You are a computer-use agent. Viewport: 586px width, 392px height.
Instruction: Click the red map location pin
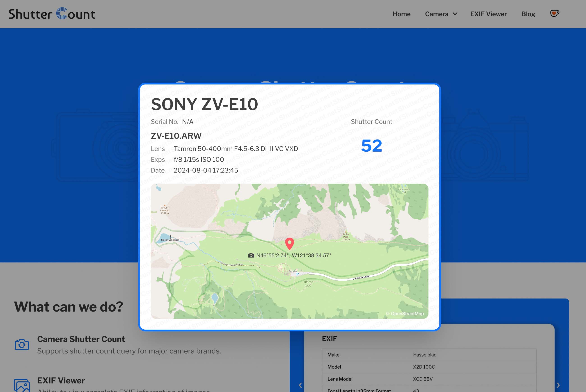tap(289, 244)
